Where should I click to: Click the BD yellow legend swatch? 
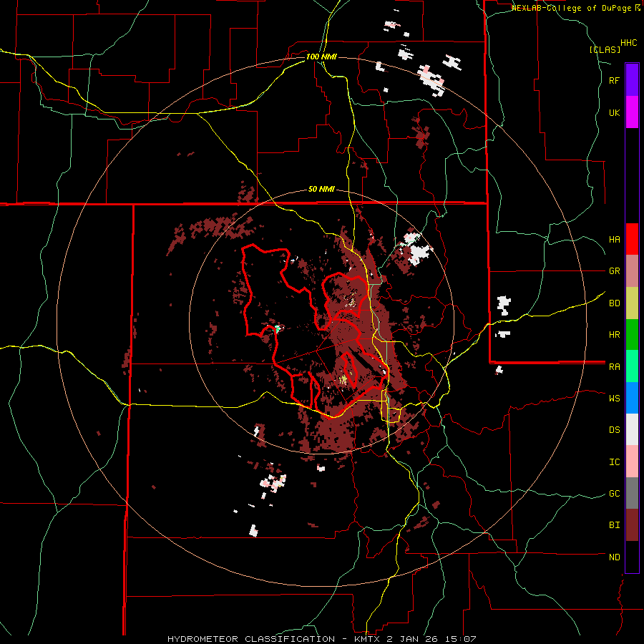pyautogui.click(x=632, y=303)
